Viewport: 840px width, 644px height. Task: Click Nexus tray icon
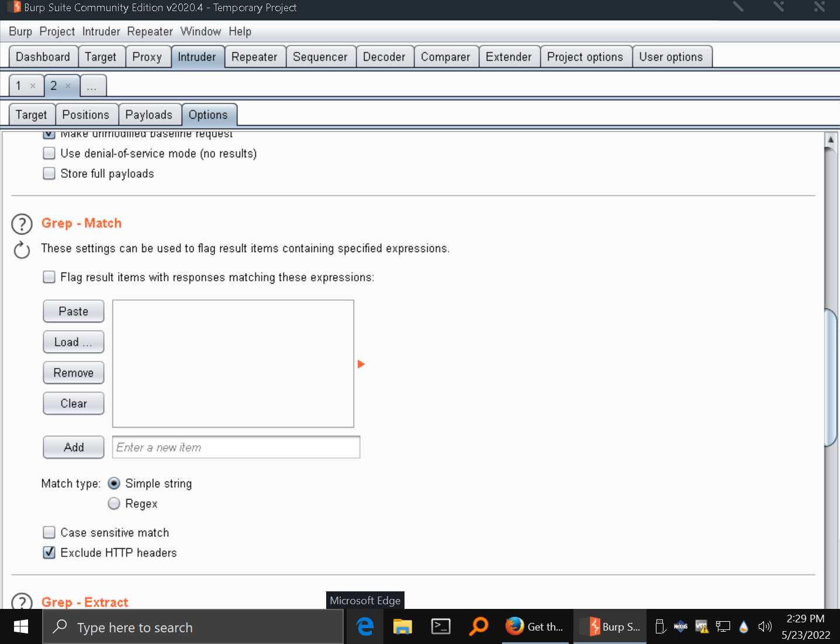[681, 626]
